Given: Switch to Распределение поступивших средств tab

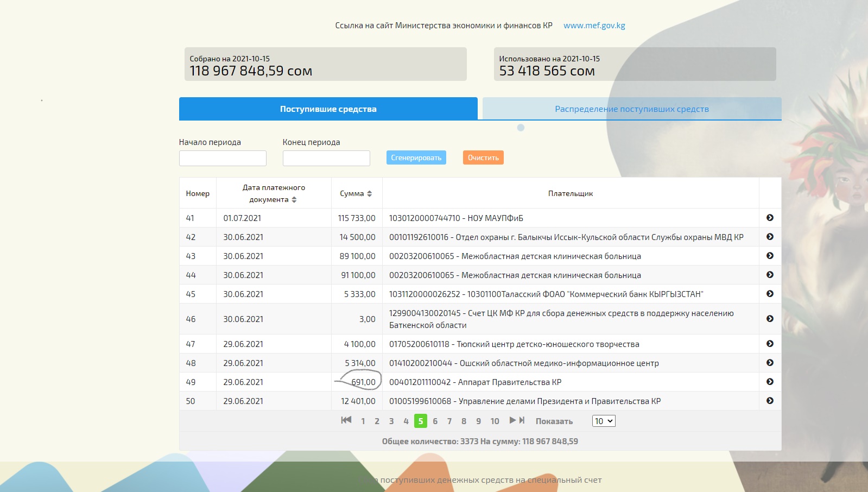Looking at the screenshot, I should point(632,109).
